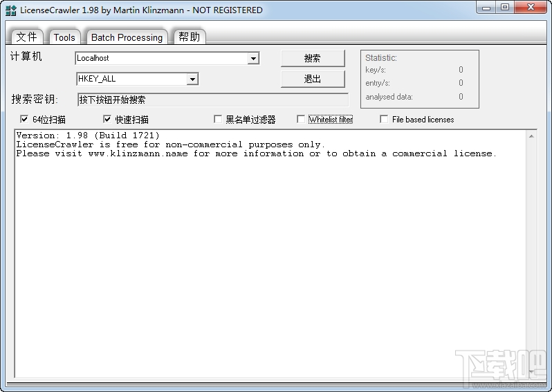Click the output scrollbar down arrow
Image resolution: width=552 pixels, height=392 pixels.
531,371
